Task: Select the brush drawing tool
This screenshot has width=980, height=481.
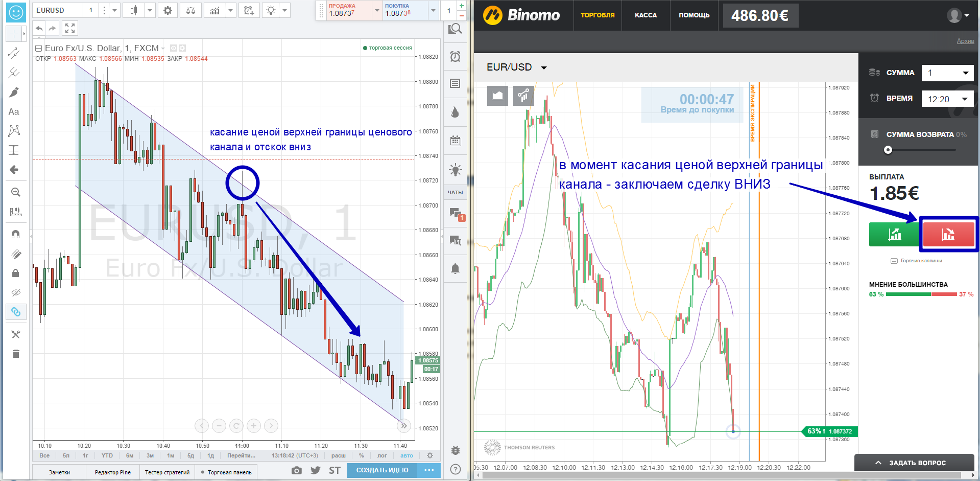Action: 14,92
